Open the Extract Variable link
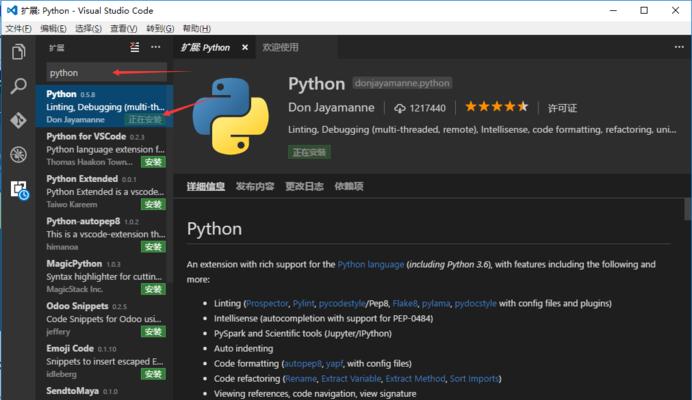 click(x=351, y=378)
